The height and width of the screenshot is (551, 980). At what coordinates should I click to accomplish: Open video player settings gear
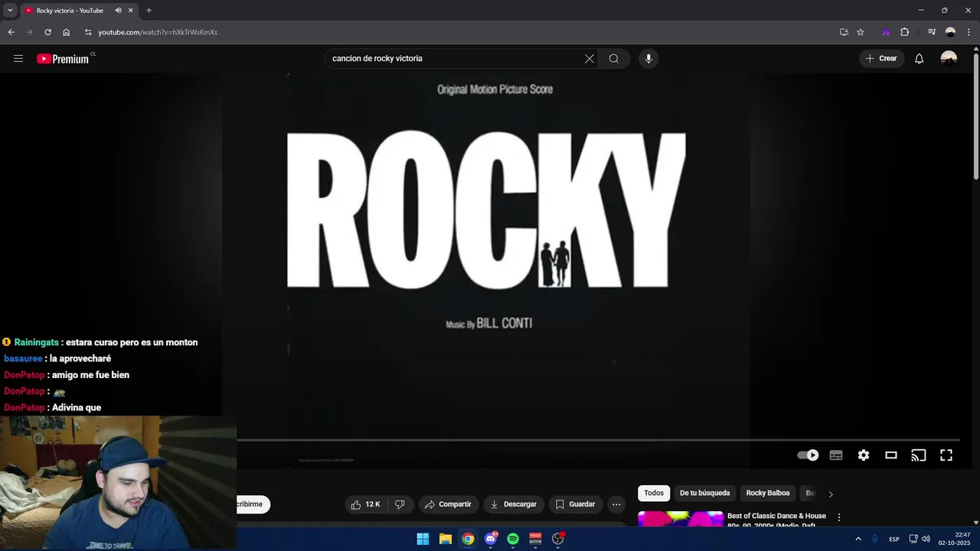click(864, 455)
